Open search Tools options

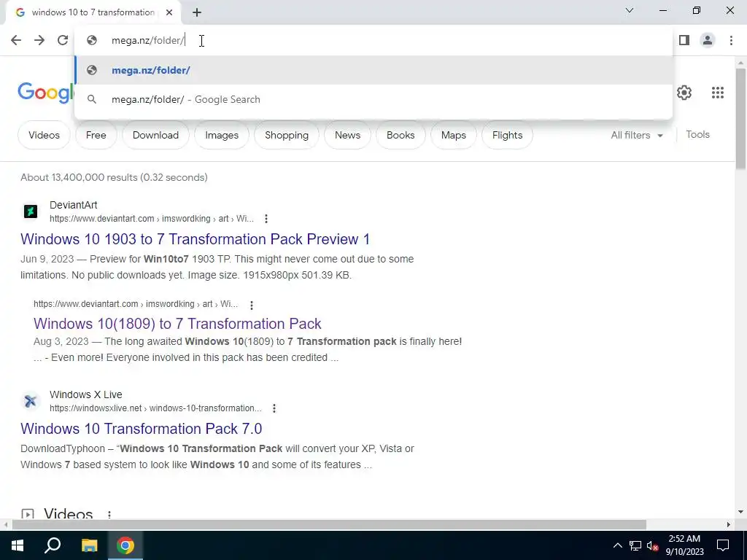[x=697, y=135]
